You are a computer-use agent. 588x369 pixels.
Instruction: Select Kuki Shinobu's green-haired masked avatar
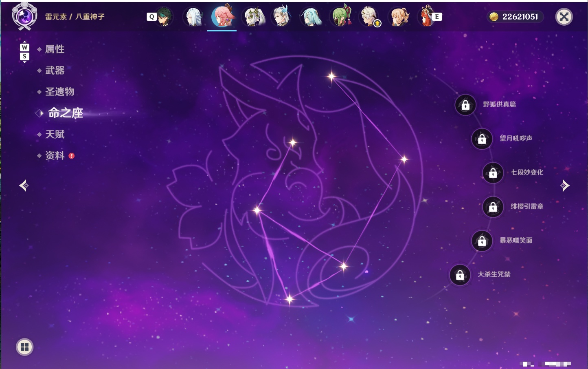340,17
